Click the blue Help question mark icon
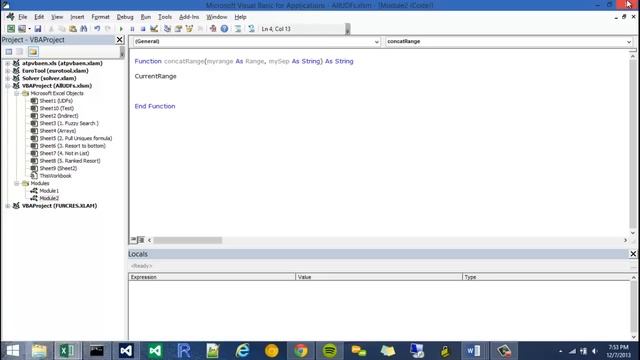Viewport: 640px width, 360px height. (224, 29)
